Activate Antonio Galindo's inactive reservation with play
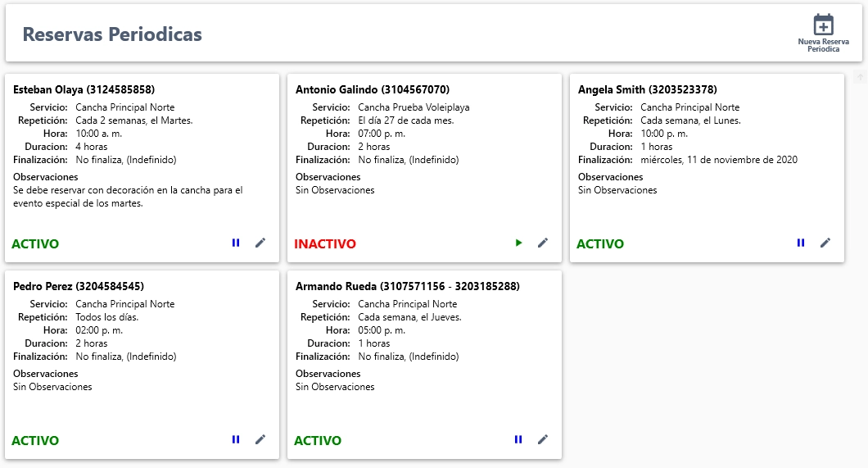Screen dimensions: 868x468 coord(518,243)
